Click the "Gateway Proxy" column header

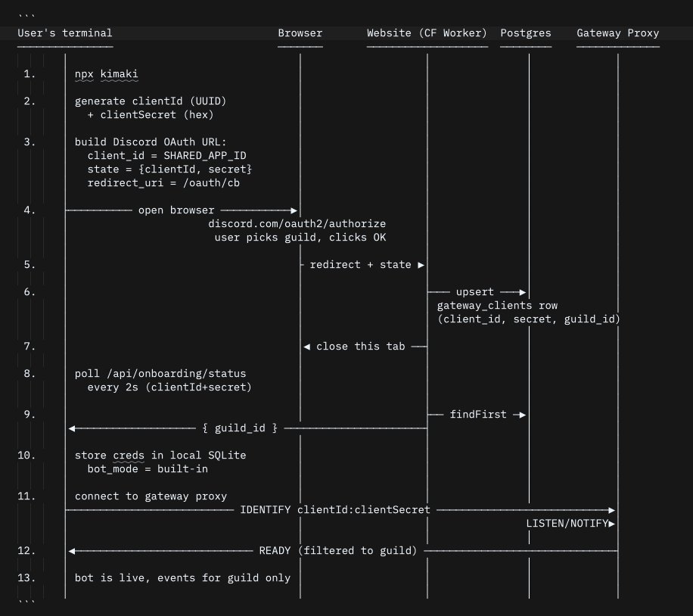click(618, 33)
